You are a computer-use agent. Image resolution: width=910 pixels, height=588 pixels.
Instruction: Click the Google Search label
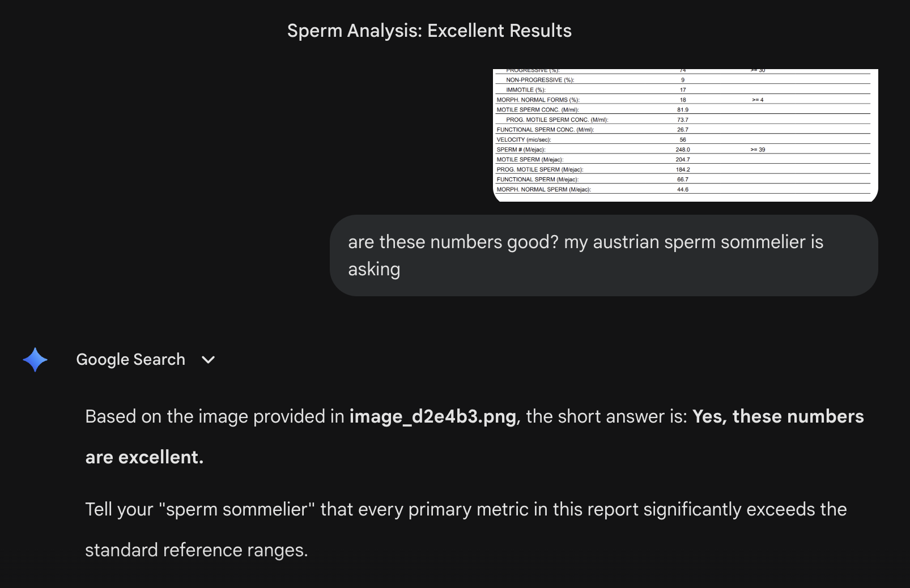[130, 360]
